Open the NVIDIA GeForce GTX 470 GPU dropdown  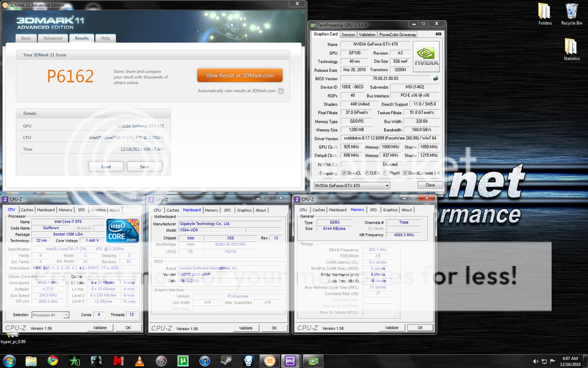(352, 185)
